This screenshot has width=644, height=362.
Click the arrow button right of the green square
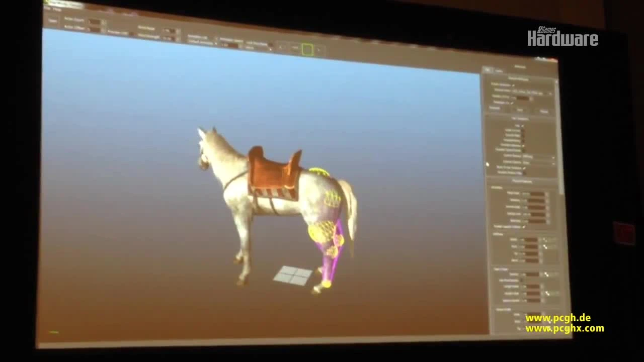[319, 51]
